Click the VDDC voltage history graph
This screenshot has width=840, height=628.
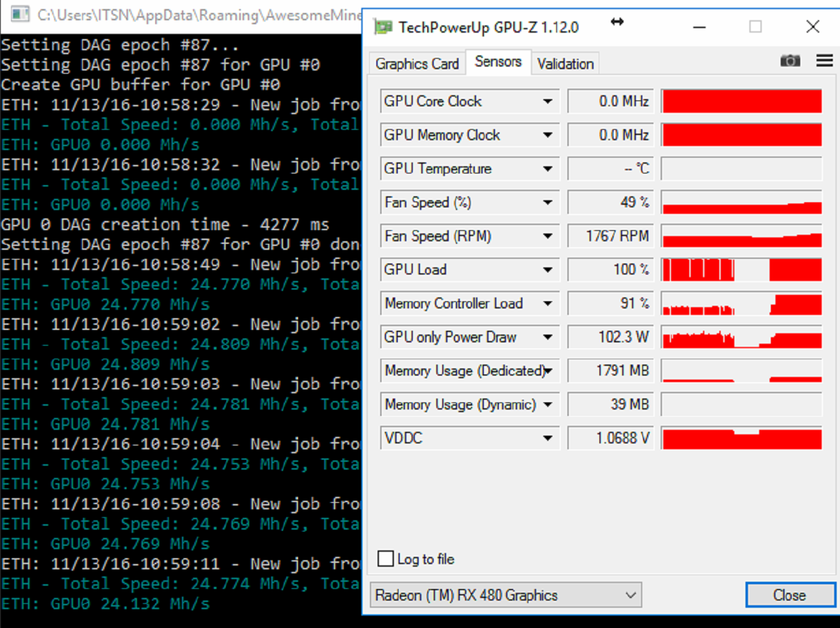click(742, 438)
